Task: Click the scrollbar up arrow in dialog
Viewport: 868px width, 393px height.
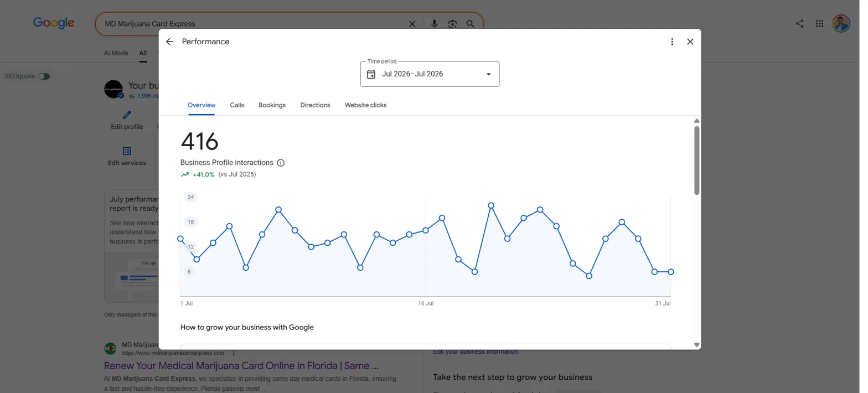Action: click(x=697, y=121)
